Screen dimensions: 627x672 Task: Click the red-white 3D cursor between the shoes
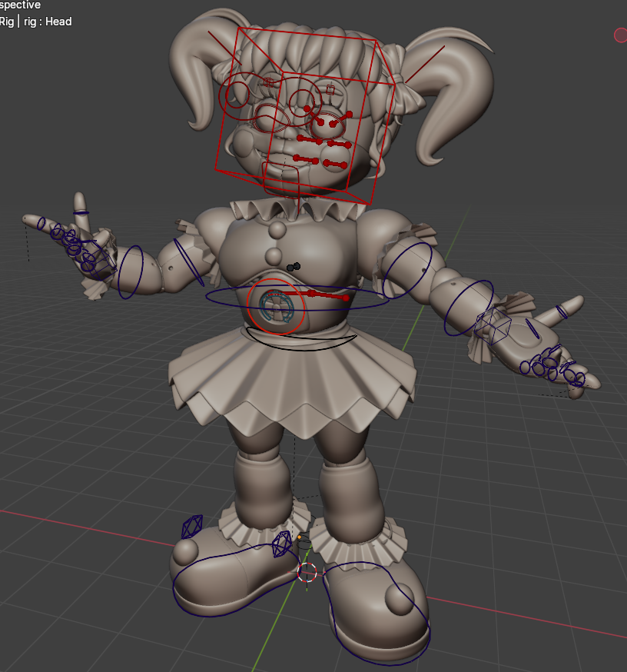tap(307, 573)
